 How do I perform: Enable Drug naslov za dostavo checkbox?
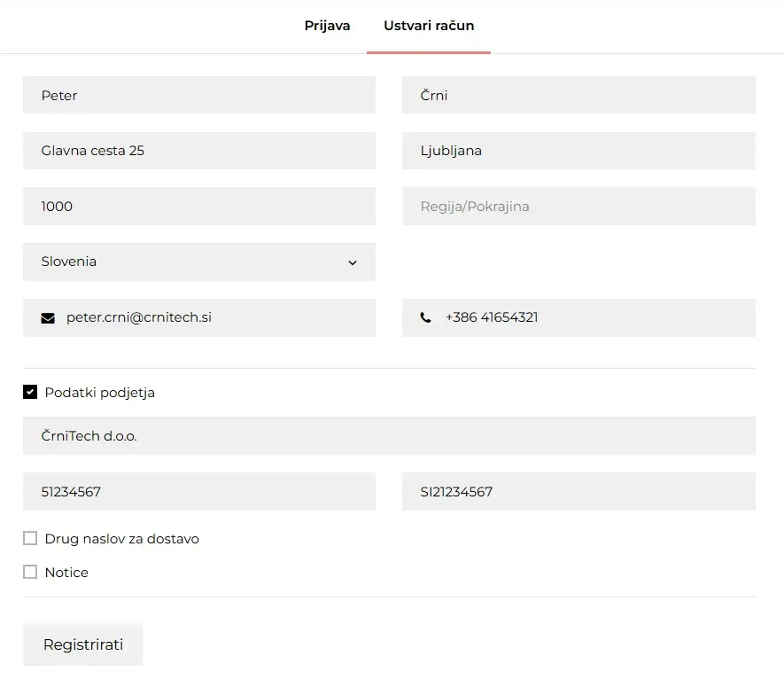point(30,538)
